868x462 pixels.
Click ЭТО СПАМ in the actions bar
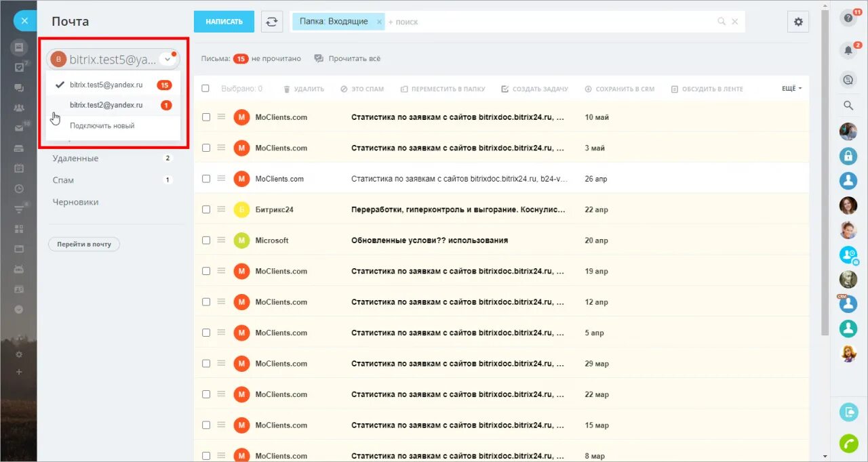(362, 89)
